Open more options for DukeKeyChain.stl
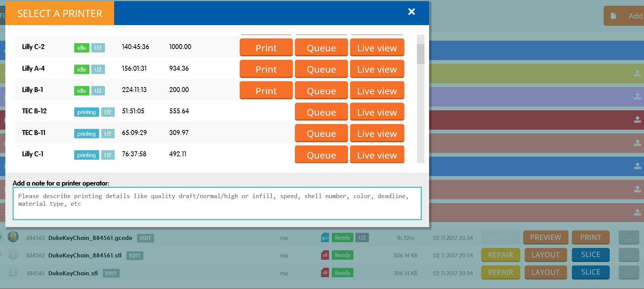 click(x=628, y=273)
